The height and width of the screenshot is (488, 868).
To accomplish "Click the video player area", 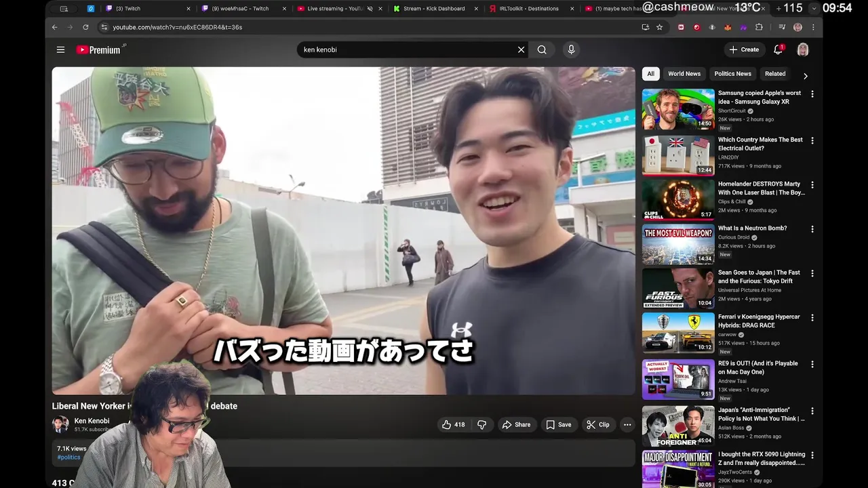I will point(344,230).
